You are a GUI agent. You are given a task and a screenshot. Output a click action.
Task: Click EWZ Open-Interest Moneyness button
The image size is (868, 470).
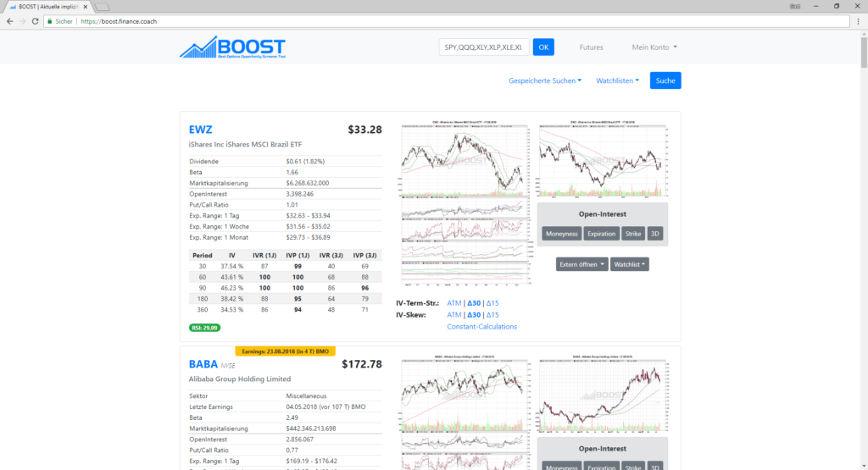[x=561, y=234]
